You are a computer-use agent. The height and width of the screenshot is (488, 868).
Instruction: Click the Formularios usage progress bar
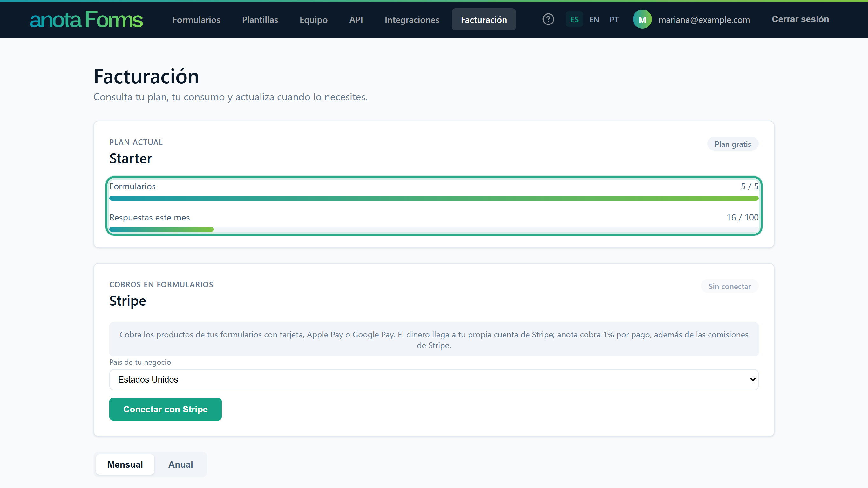434,198
